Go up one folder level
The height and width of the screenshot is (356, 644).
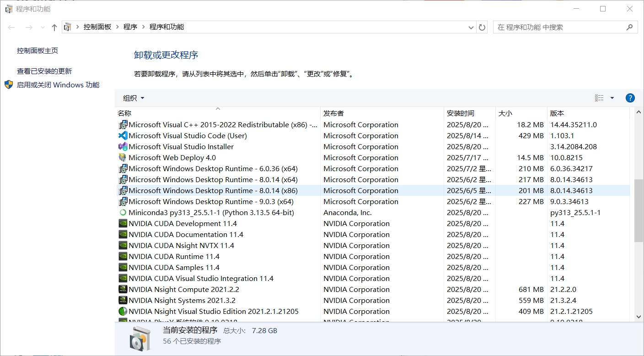pos(54,27)
